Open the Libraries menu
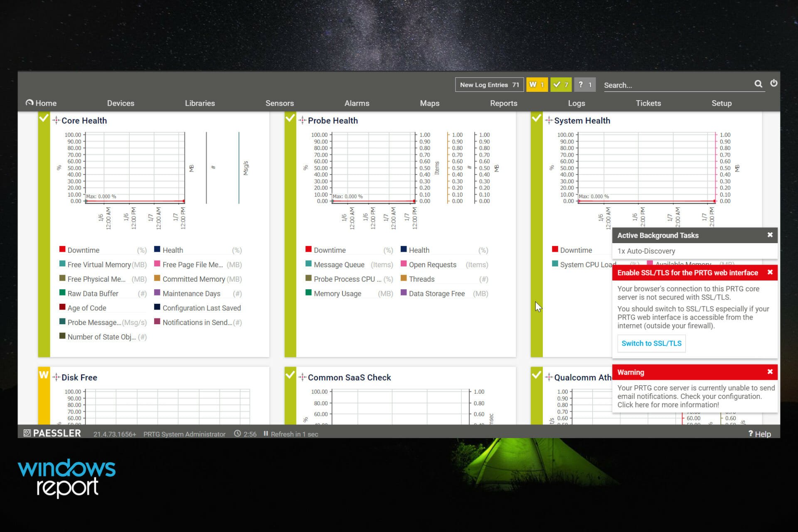798x532 pixels. (x=200, y=103)
